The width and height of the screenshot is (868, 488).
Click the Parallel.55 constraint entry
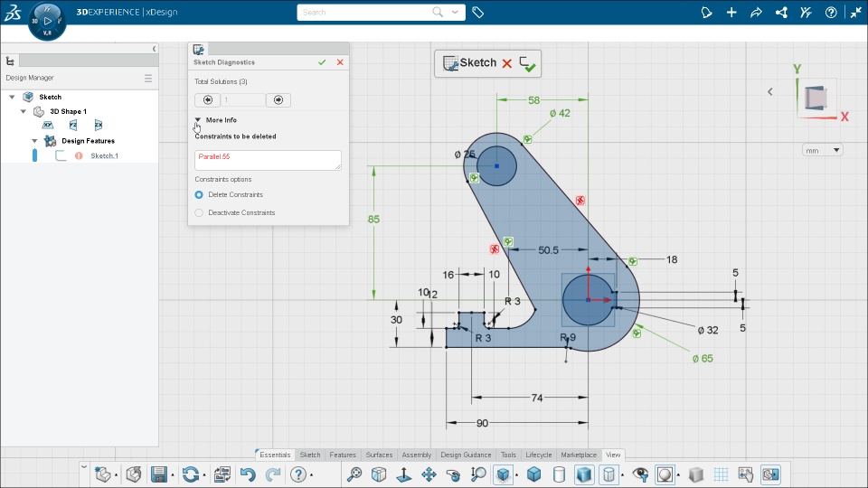[214, 156]
